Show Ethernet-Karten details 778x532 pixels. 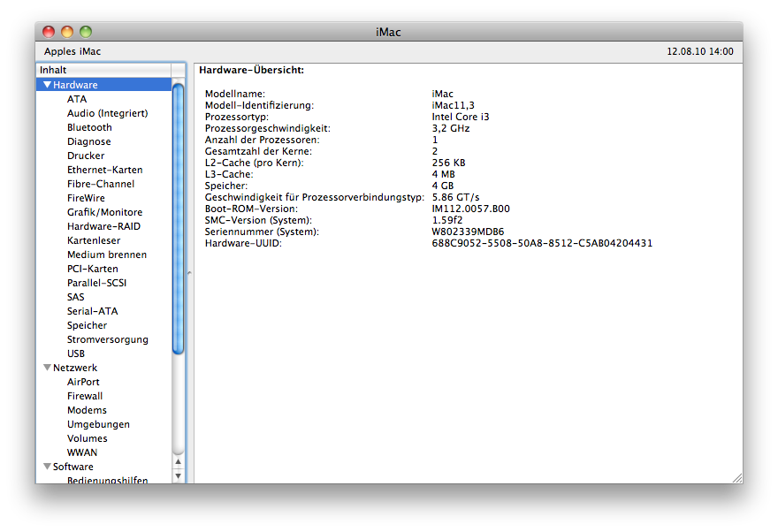pyautogui.click(x=105, y=170)
